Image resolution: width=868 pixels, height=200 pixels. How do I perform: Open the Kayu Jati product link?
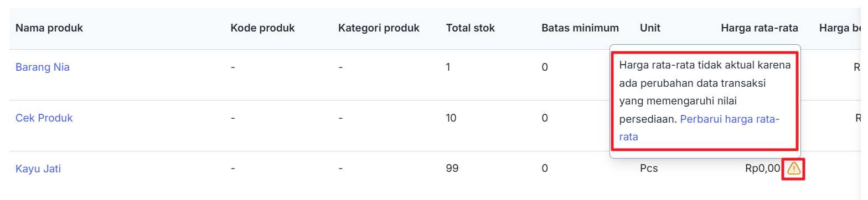(x=38, y=169)
